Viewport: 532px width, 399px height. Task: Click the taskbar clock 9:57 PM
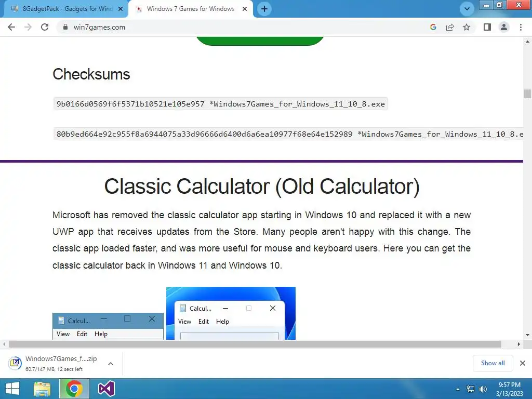coord(509,389)
